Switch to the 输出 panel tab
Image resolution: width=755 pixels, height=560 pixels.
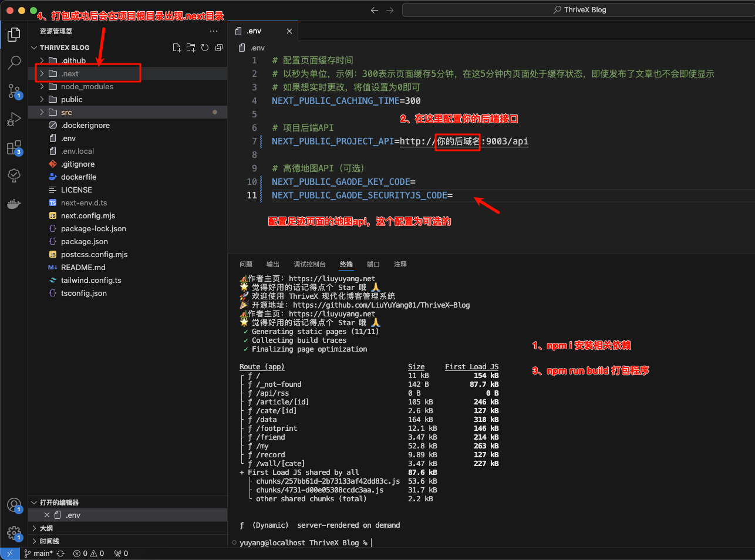coord(273,264)
